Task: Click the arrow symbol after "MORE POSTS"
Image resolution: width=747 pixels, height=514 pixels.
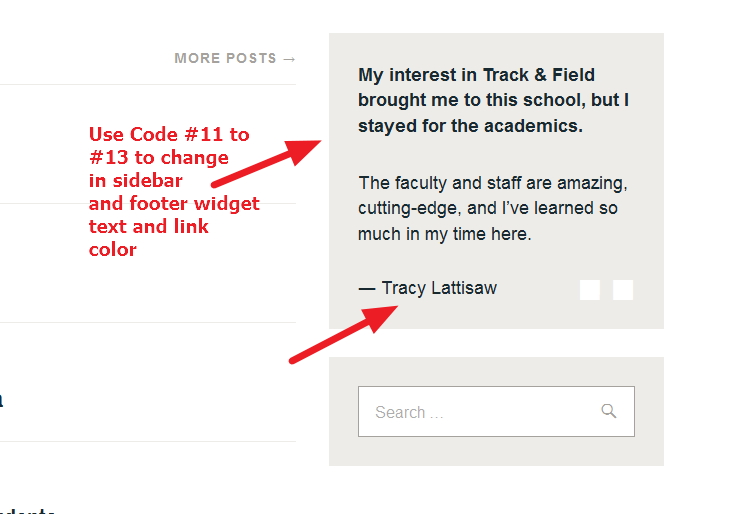Action: click(x=290, y=59)
